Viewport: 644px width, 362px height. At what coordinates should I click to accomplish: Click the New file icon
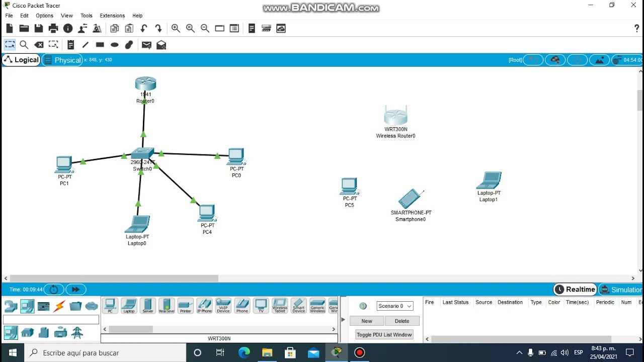click(x=10, y=29)
